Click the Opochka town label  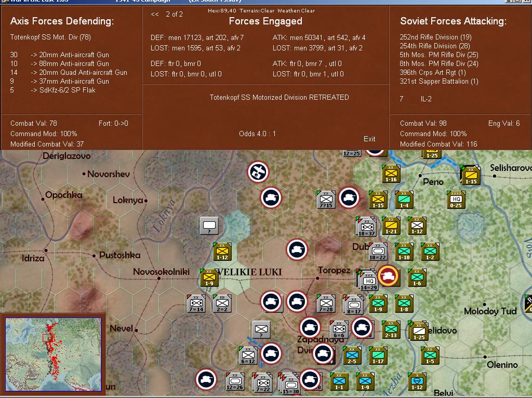click(63, 195)
